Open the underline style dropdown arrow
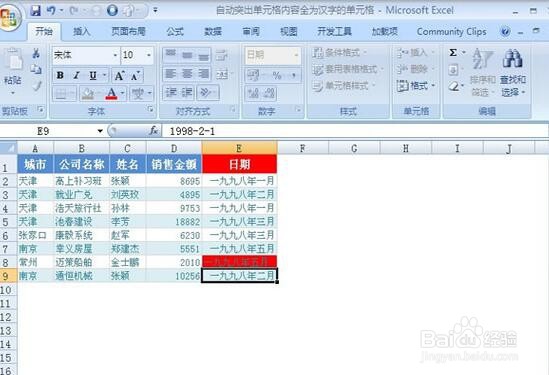Screen dimensions: 549x375 [x=104, y=75]
